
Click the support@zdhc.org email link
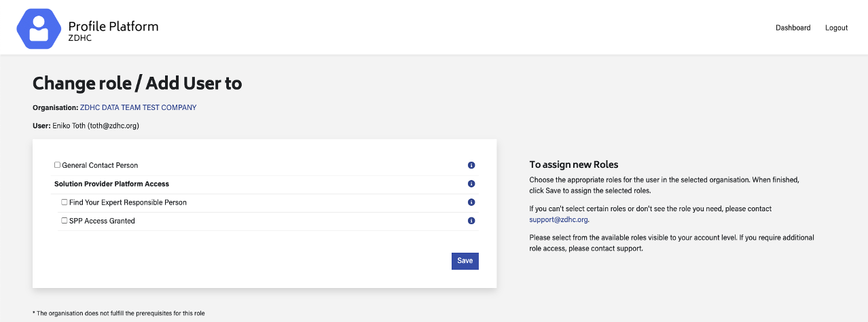pos(558,220)
